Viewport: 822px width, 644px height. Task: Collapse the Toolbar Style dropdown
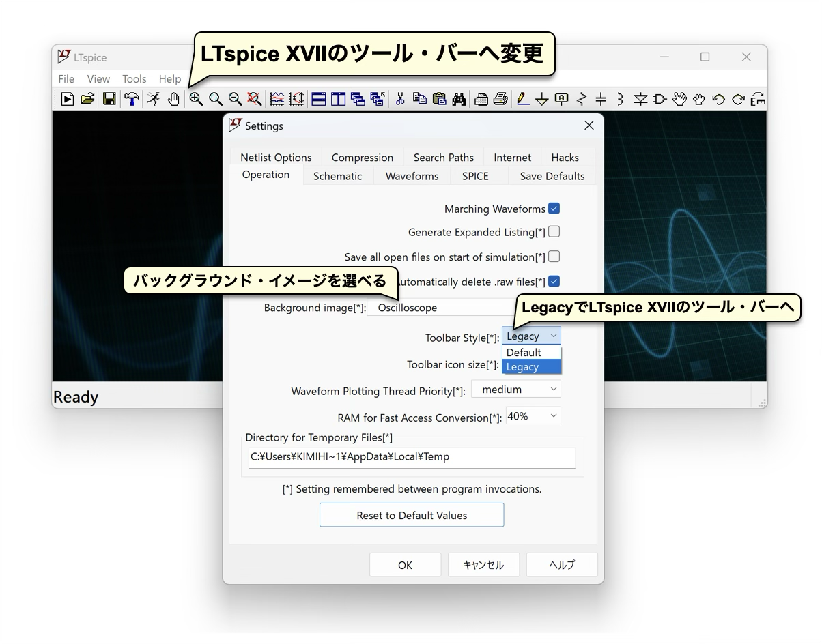[532, 336]
